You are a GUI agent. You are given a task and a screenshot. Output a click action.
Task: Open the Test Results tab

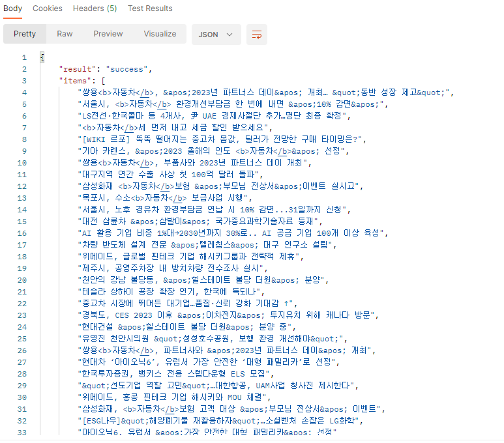point(150,8)
